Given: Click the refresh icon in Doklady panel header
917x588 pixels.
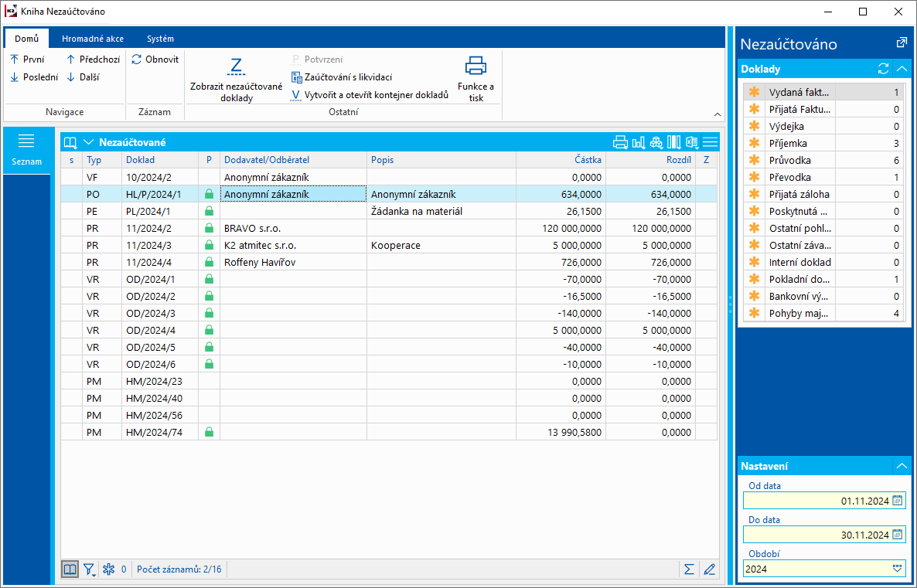Looking at the screenshot, I should pos(884,69).
